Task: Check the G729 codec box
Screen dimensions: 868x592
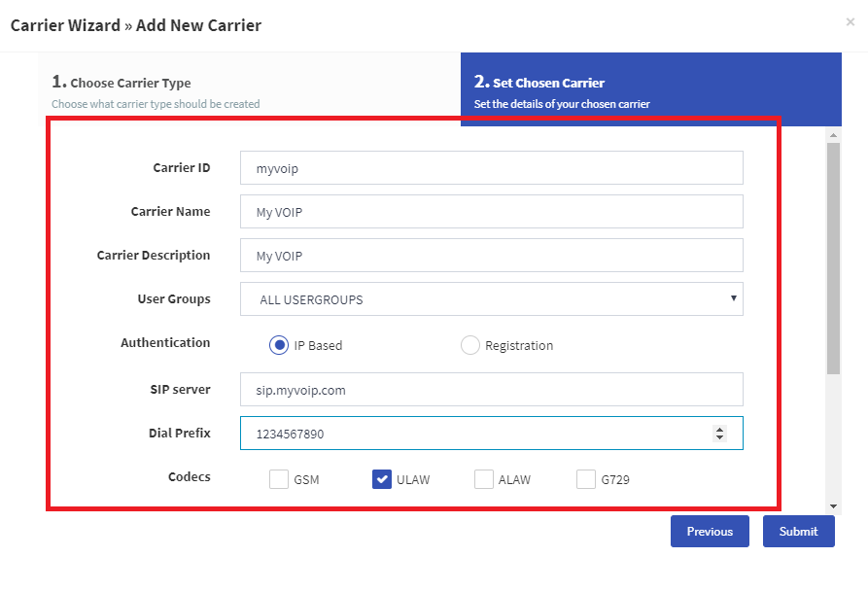Action: pos(586,479)
